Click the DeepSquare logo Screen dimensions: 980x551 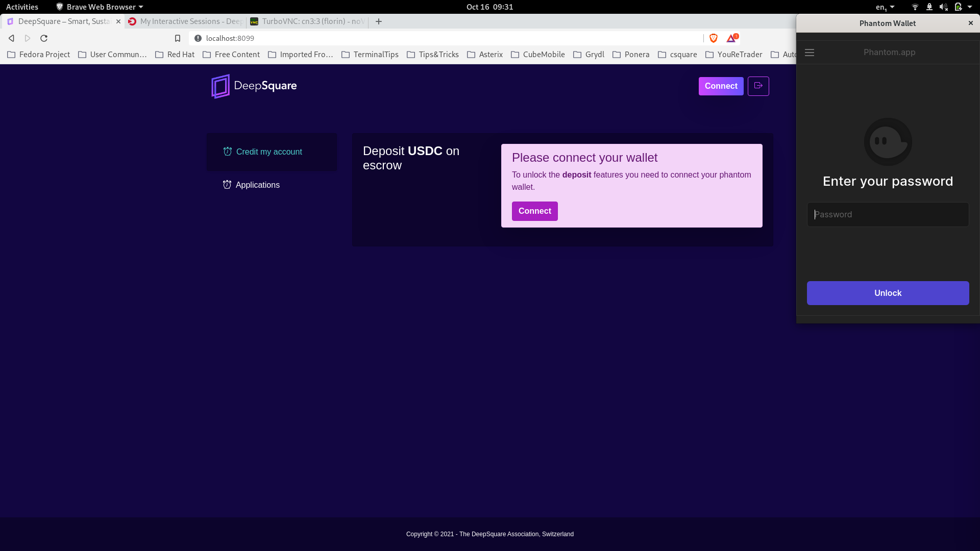(254, 86)
